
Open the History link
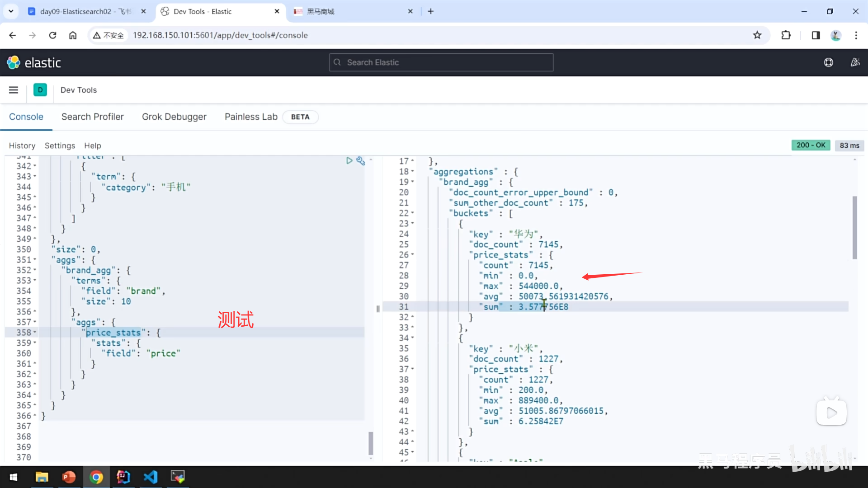(x=22, y=145)
